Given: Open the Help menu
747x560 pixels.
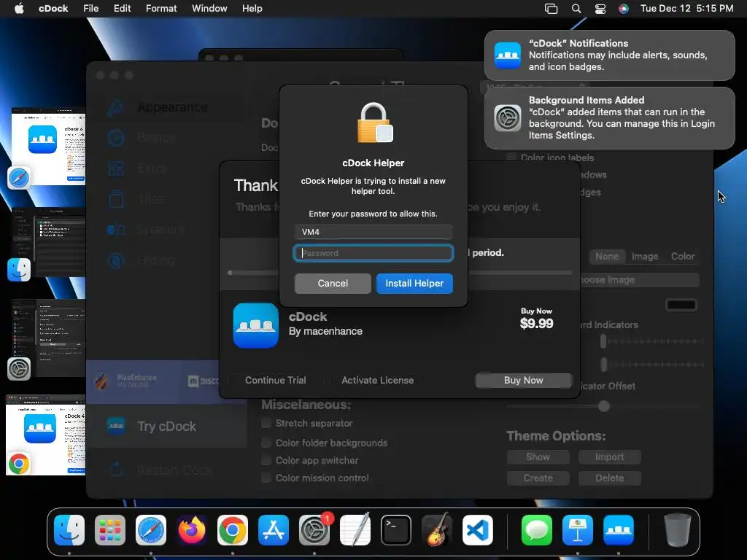Looking at the screenshot, I should point(252,9).
